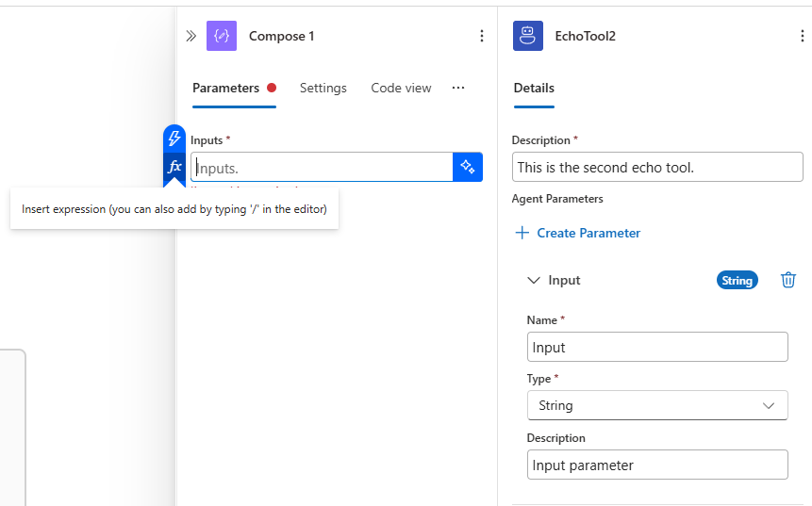
Task: Switch to the Parameters tab
Action: click(x=226, y=88)
